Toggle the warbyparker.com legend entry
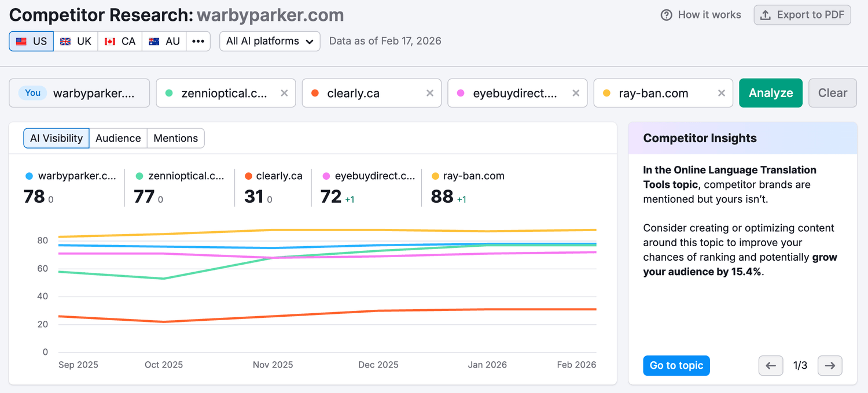Viewport: 868px width, 393px height. (69, 176)
